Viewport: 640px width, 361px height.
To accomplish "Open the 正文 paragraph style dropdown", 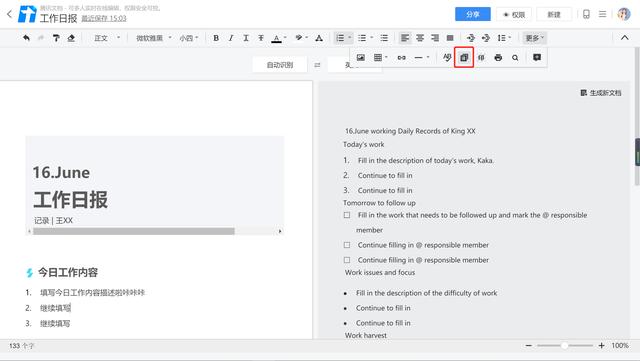I will click(107, 38).
